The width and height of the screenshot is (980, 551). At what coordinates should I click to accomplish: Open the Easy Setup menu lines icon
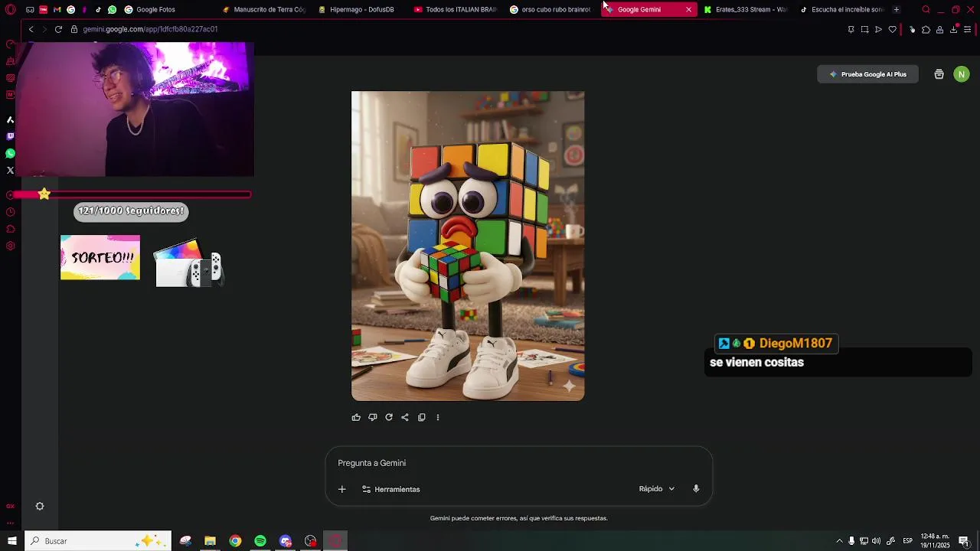click(967, 29)
